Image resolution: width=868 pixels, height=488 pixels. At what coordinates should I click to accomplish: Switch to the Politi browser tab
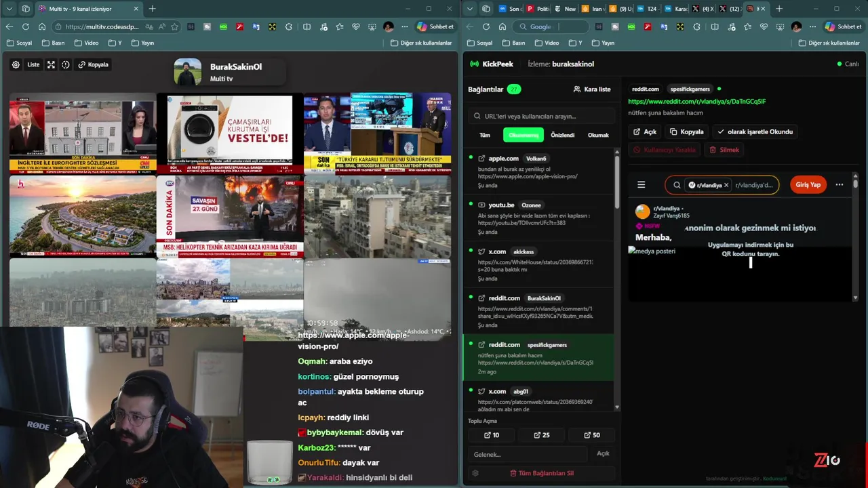[538, 9]
